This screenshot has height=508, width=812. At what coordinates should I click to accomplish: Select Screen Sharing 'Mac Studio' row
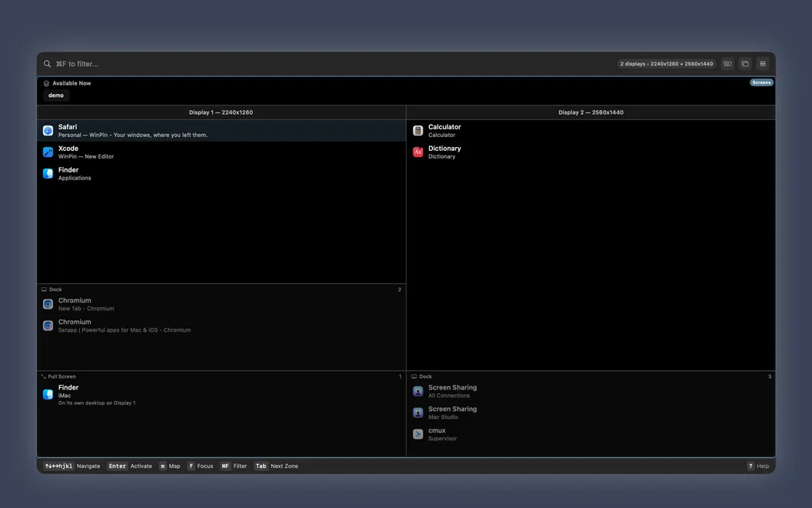point(591,413)
